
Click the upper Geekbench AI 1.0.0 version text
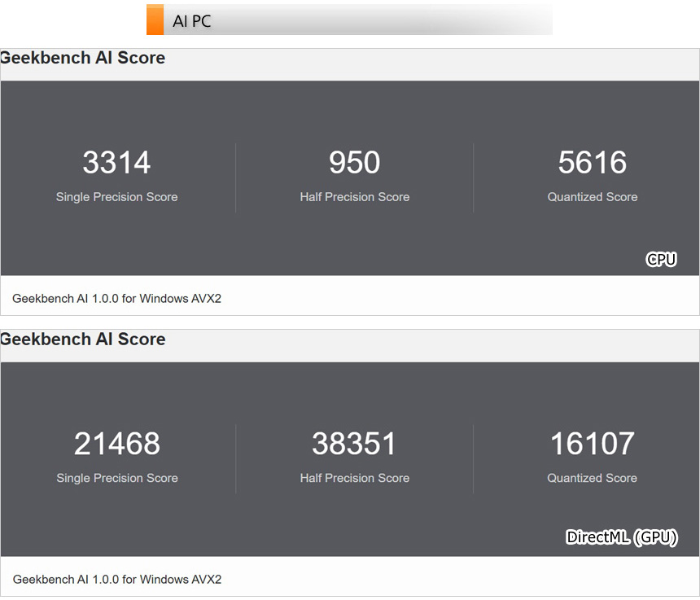pos(116,299)
